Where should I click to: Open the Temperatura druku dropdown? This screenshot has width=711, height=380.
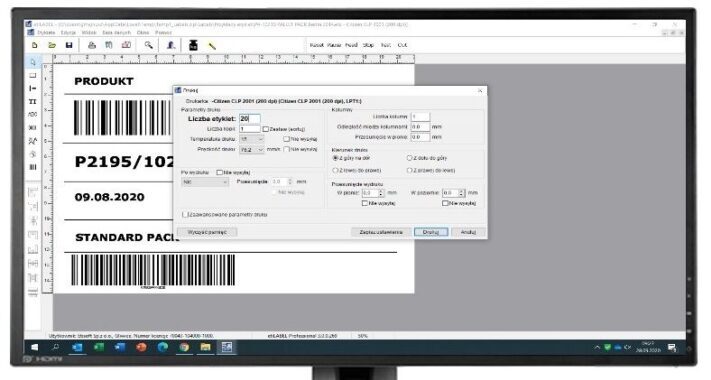coord(251,139)
